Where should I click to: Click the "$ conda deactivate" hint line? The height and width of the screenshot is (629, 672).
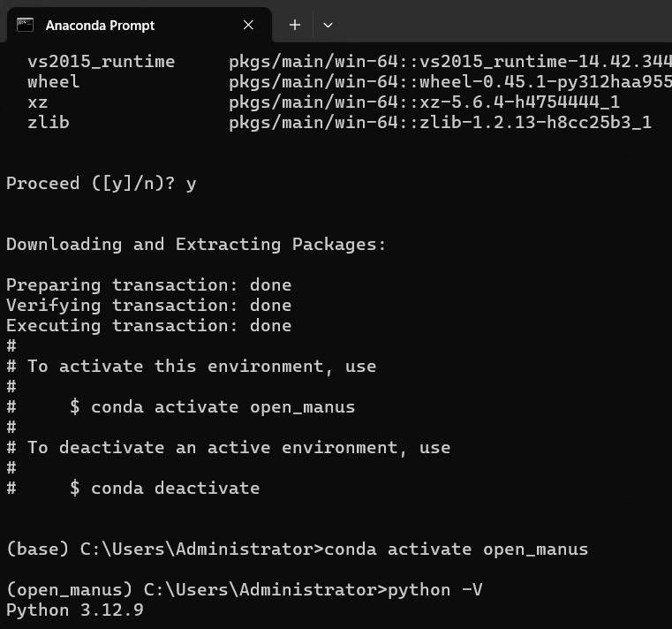pos(164,488)
